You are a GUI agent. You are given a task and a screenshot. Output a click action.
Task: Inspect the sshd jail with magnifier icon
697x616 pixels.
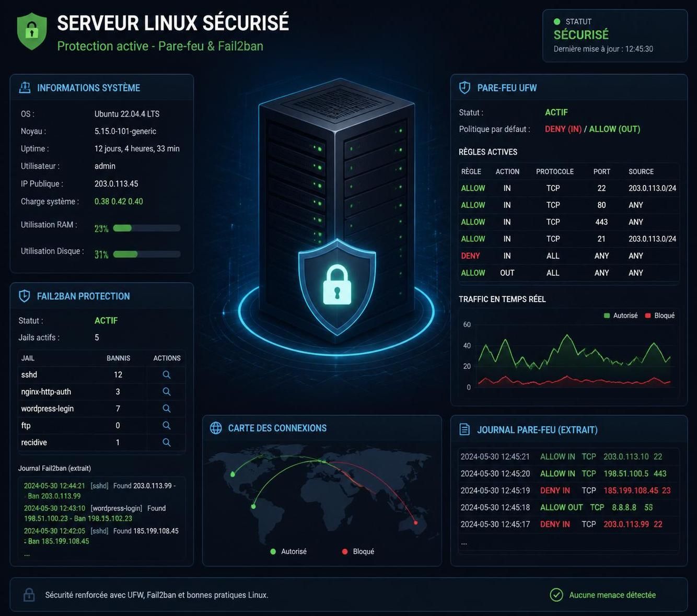167,375
